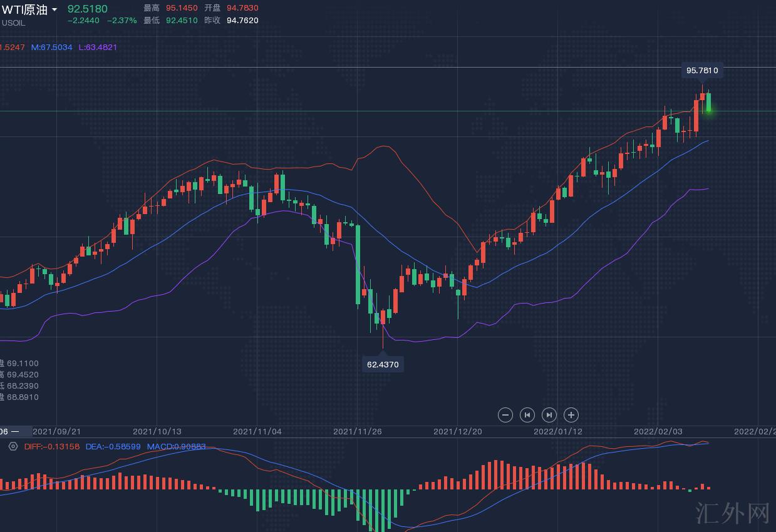Open MACD indicator settings hexagon icon
The height and width of the screenshot is (532, 776).
[x=13, y=446]
